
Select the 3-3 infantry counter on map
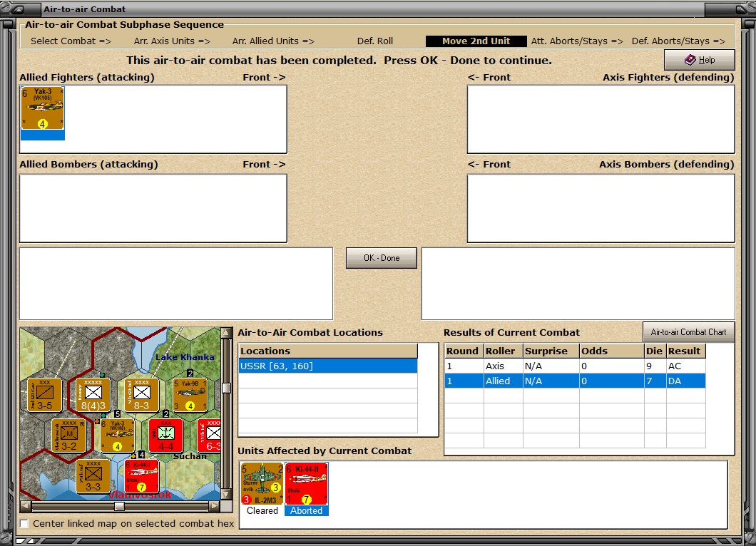[x=93, y=476]
